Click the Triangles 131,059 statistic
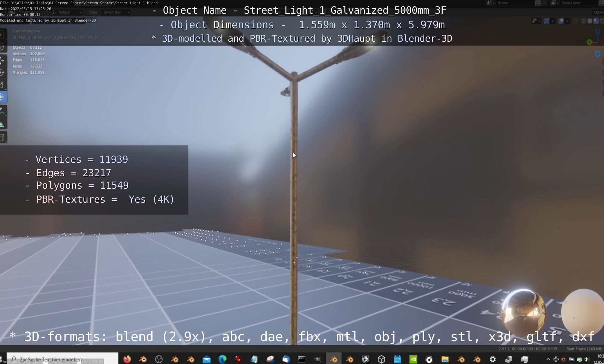 tap(29, 72)
